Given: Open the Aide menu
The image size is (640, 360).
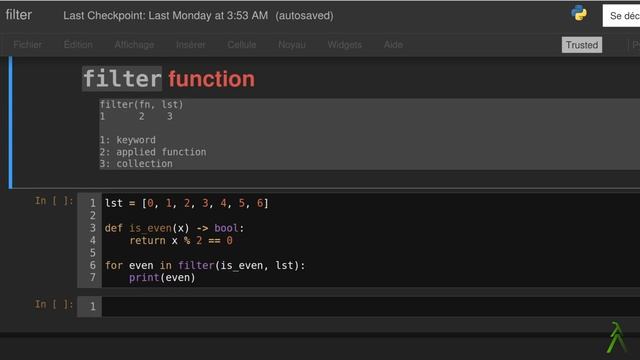Looking at the screenshot, I should (393, 45).
